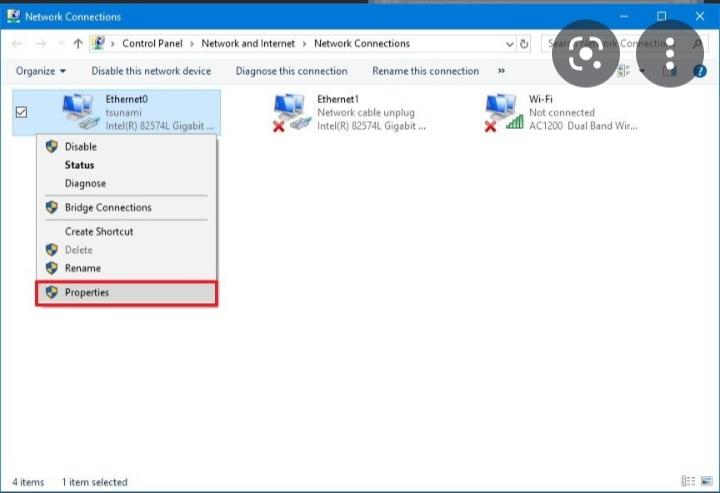This screenshot has width=720, height=493.
Task: Click Network and Internet breadcrumb
Action: click(x=250, y=44)
